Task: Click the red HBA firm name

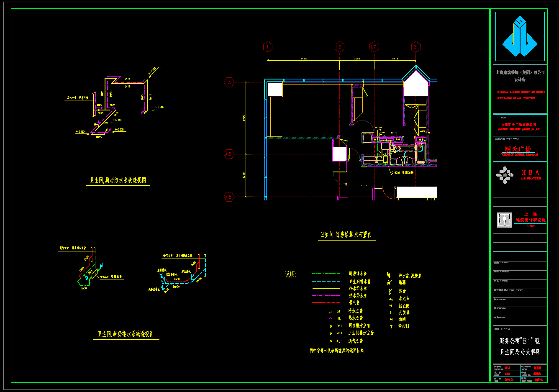Action: coord(531,172)
